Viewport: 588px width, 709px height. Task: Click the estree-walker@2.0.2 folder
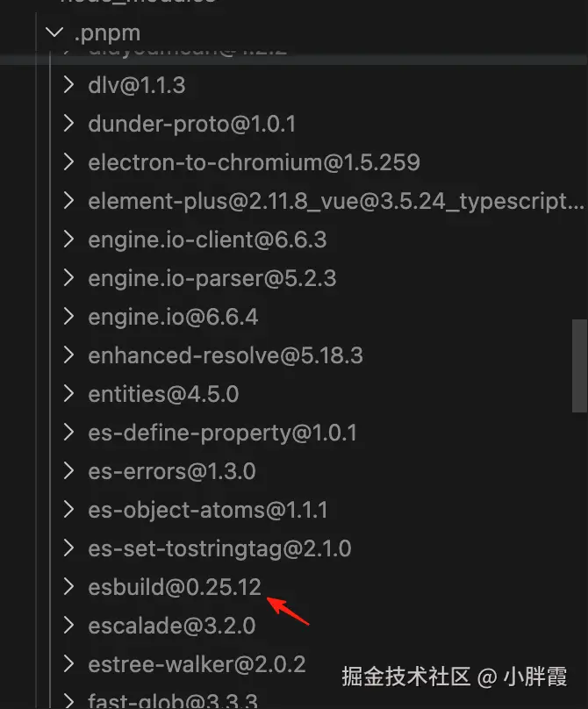pos(197,665)
